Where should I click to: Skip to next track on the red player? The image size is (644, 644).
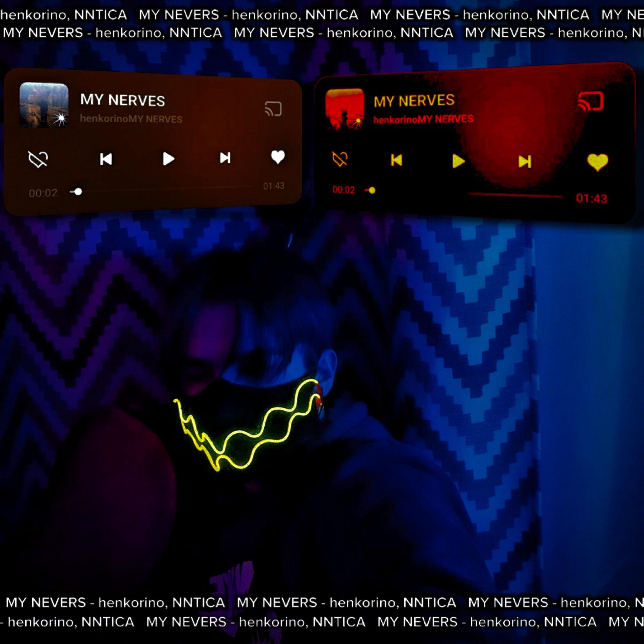(x=525, y=162)
